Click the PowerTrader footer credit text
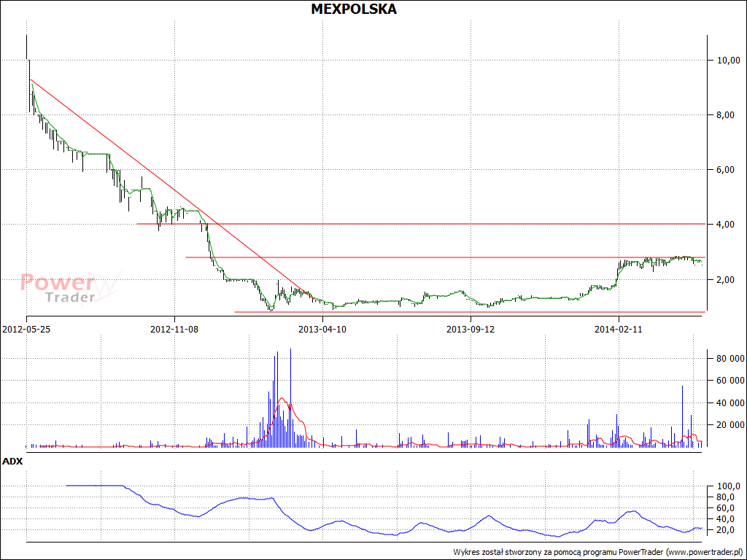 click(599, 553)
